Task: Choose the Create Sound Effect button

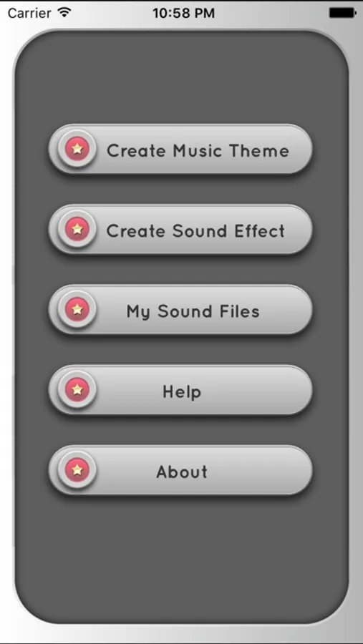Action: click(180, 229)
